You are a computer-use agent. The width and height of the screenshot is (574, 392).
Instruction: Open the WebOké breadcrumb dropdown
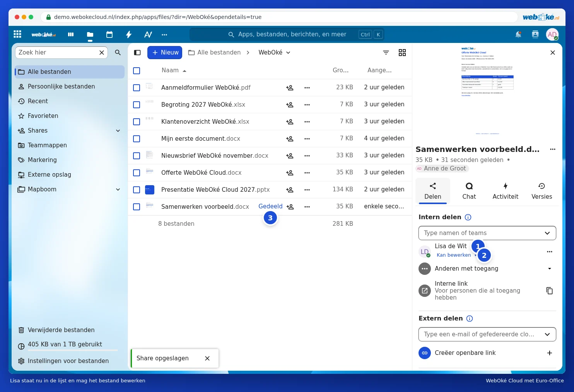click(x=274, y=53)
